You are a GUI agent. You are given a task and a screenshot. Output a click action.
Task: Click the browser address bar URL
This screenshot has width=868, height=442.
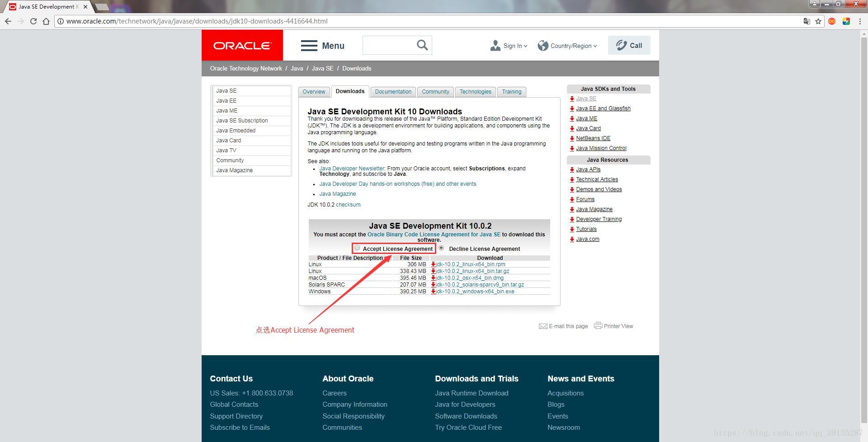(x=197, y=21)
